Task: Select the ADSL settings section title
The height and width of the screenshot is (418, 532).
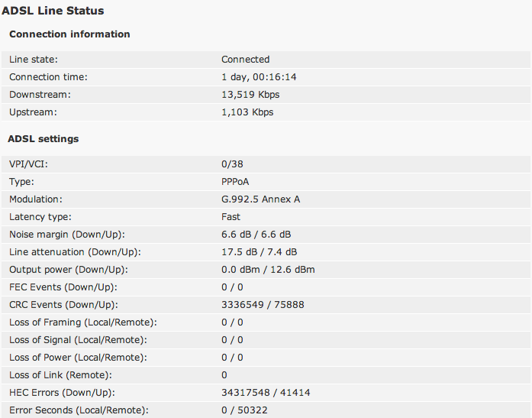Action: coord(43,138)
